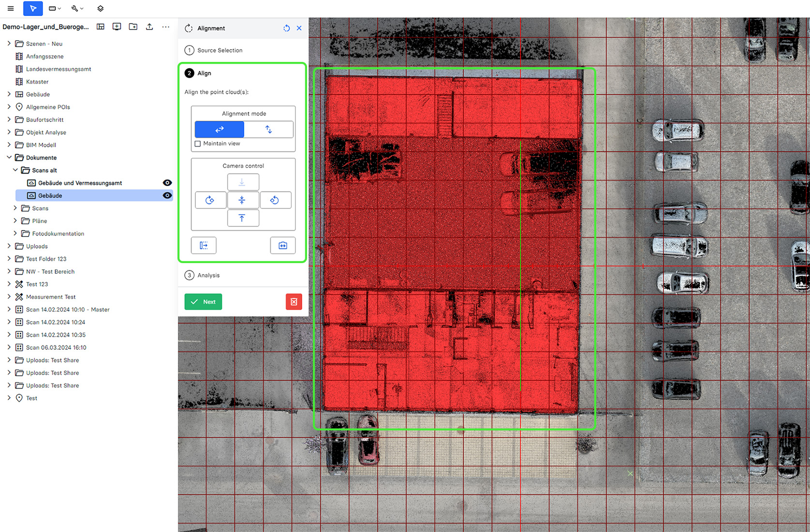
Task: Click the red cancel button
Action: coord(294,302)
